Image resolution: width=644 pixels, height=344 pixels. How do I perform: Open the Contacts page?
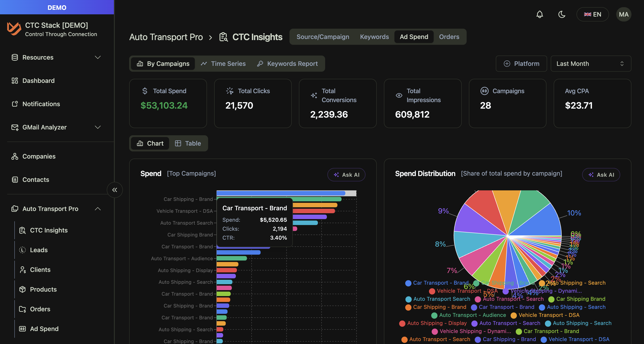coord(36,179)
